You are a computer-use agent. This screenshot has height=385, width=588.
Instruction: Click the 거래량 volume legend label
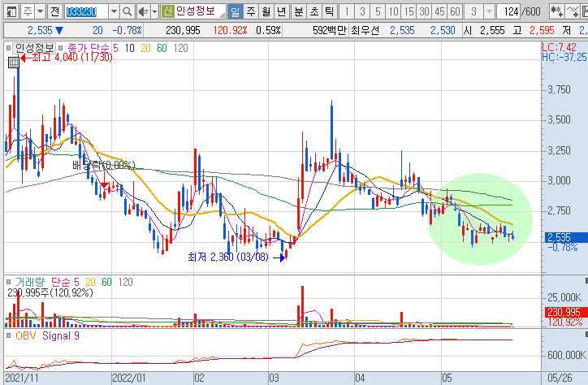(29, 282)
